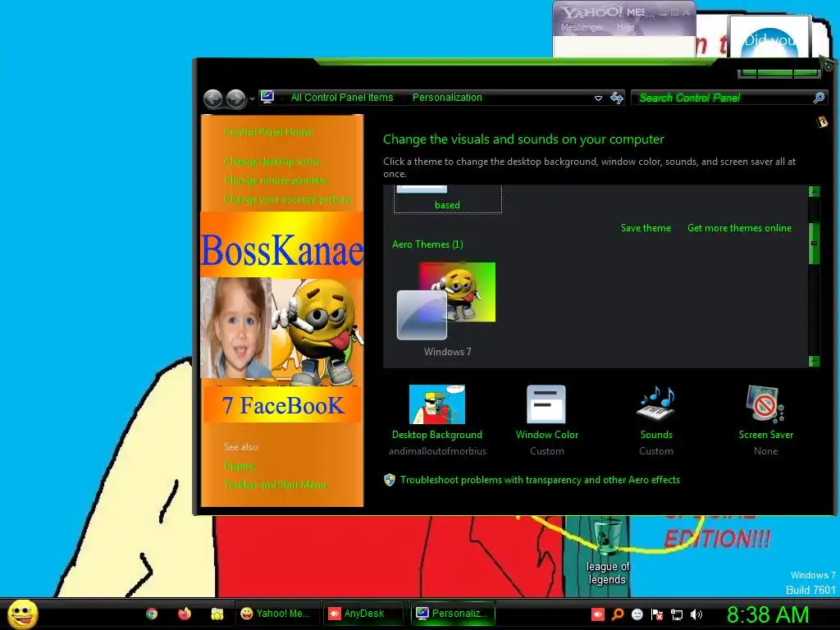Image resolution: width=840 pixels, height=630 pixels.
Task: Open the smiley Start button
Action: tap(22, 614)
